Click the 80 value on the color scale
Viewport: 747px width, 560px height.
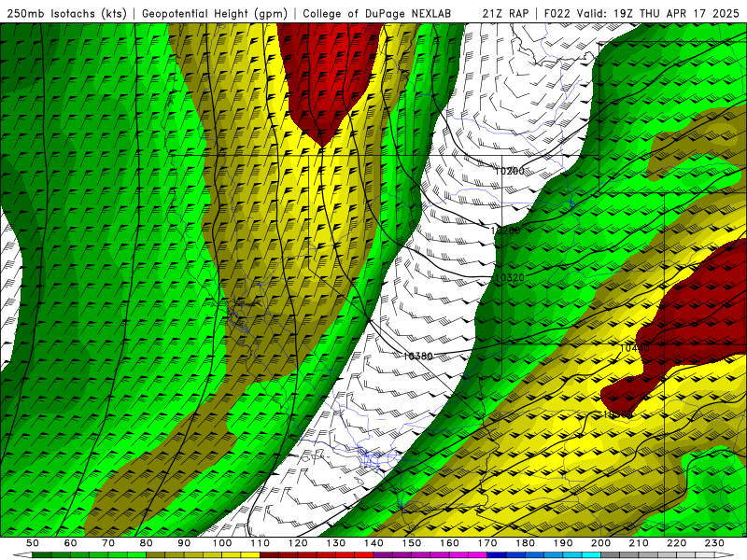click(x=146, y=543)
